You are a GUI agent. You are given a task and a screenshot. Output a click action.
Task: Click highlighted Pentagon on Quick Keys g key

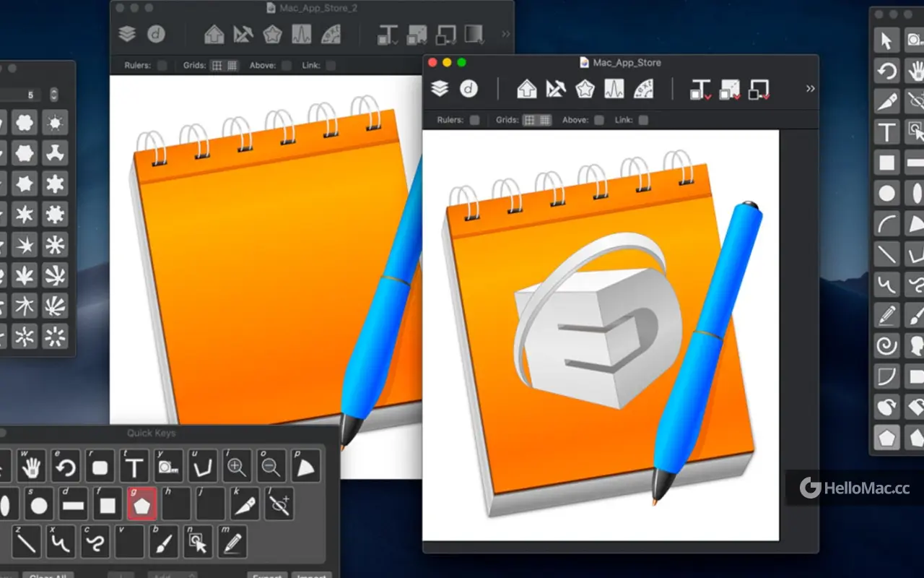click(x=141, y=504)
